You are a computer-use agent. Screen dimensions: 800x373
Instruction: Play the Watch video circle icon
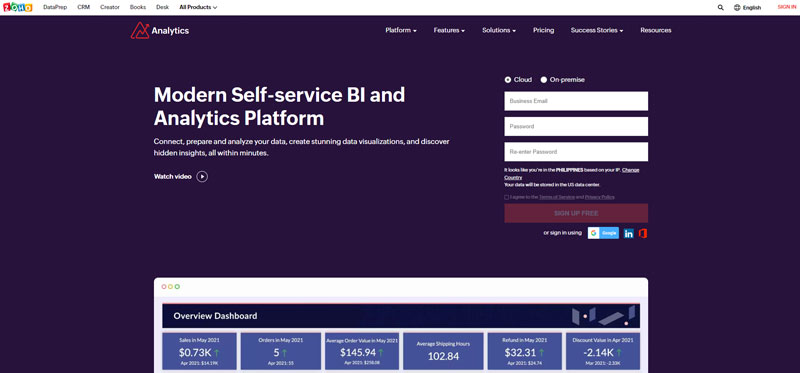202,177
